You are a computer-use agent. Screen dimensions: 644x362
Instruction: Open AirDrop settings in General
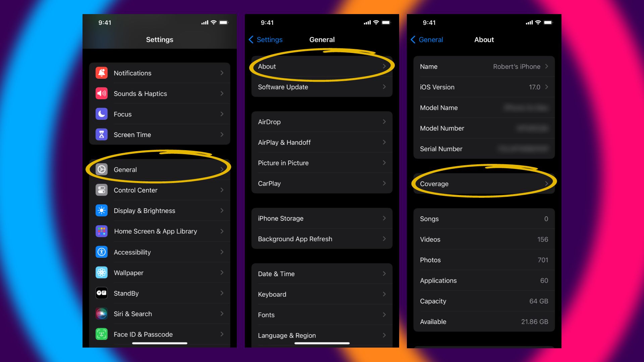click(x=322, y=122)
